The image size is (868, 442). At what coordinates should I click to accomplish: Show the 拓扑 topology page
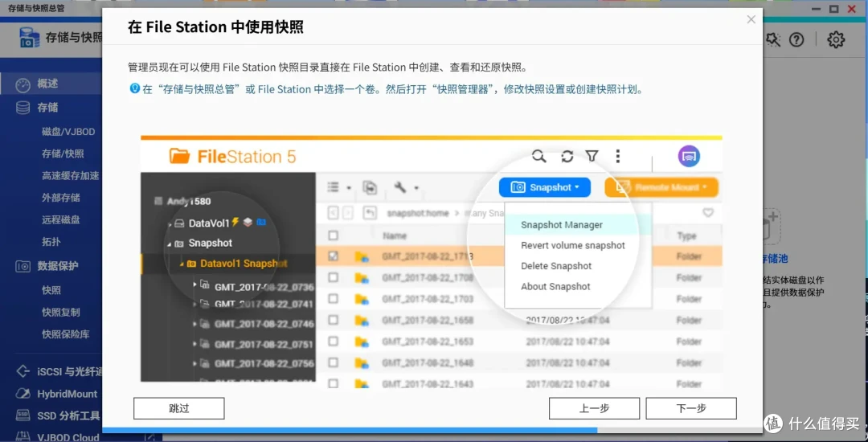[x=51, y=242]
